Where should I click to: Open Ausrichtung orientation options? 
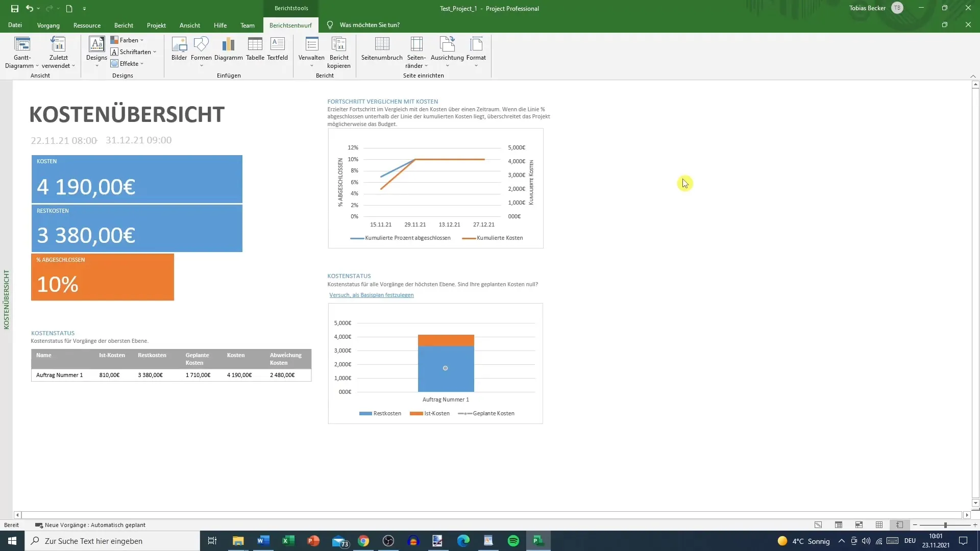coord(447,52)
